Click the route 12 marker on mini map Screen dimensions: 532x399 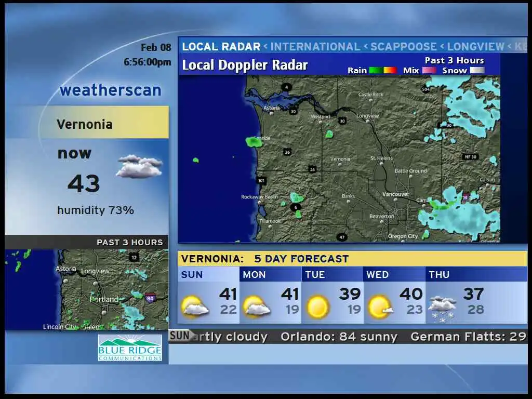[x=134, y=258]
